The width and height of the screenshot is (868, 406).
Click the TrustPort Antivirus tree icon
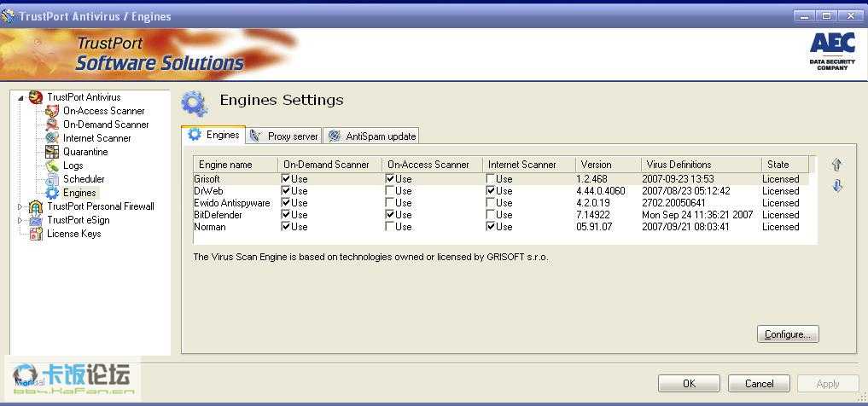(36, 97)
